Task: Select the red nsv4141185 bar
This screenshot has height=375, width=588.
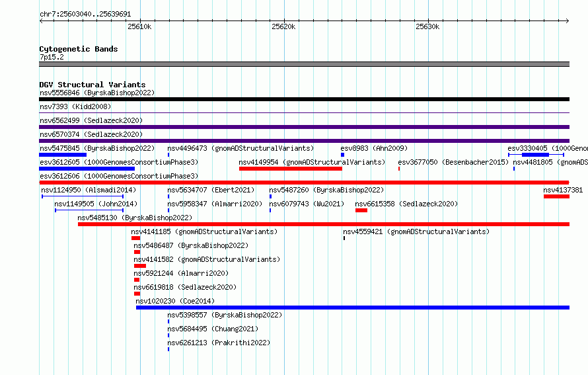Action: (x=135, y=238)
